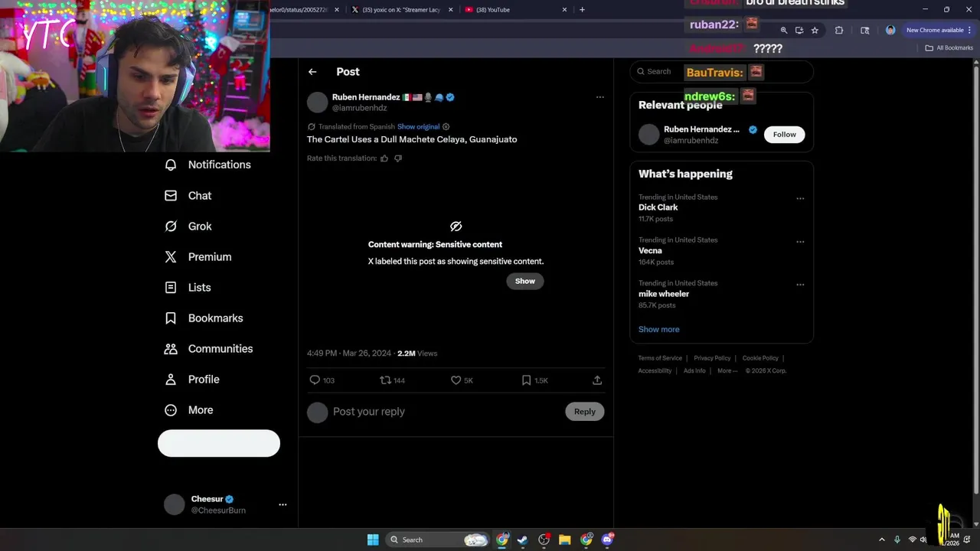Open Discord from the taskbar
This screenshot has width=980, height=551.
(608, 540)
